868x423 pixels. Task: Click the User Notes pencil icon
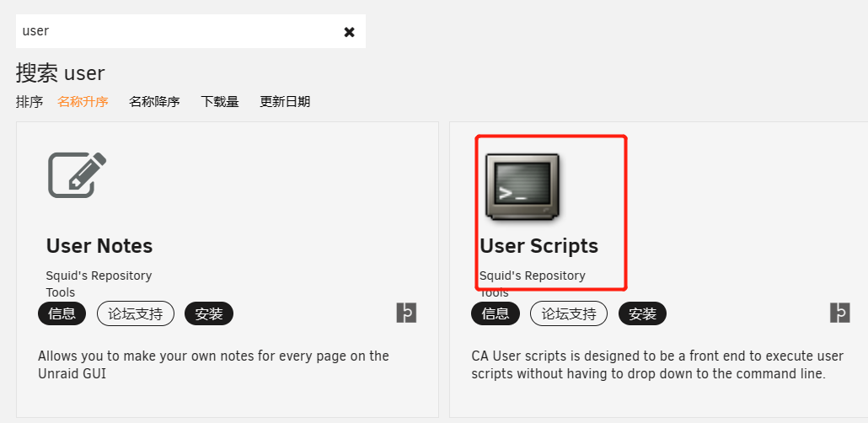pyautogui.click(x=77, y=174)
